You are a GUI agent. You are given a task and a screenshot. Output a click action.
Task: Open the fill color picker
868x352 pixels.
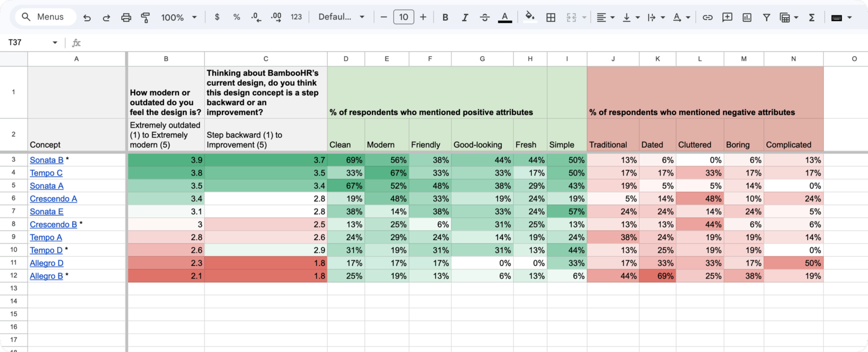(530, 17)
